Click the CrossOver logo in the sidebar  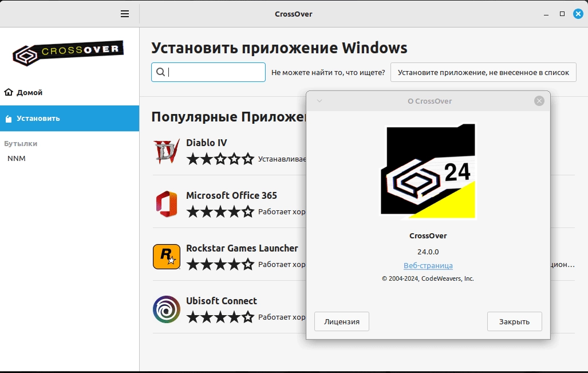(68, 53)
